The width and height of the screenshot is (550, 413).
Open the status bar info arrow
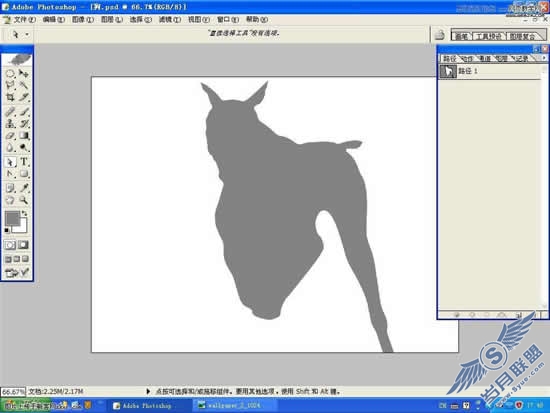[x=148, y=391]
